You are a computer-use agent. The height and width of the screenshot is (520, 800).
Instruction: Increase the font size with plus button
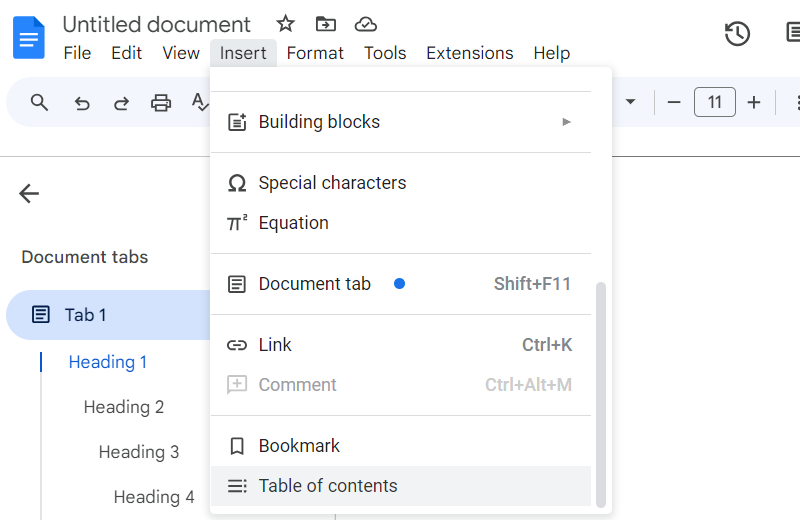click(x=754, y=102)
